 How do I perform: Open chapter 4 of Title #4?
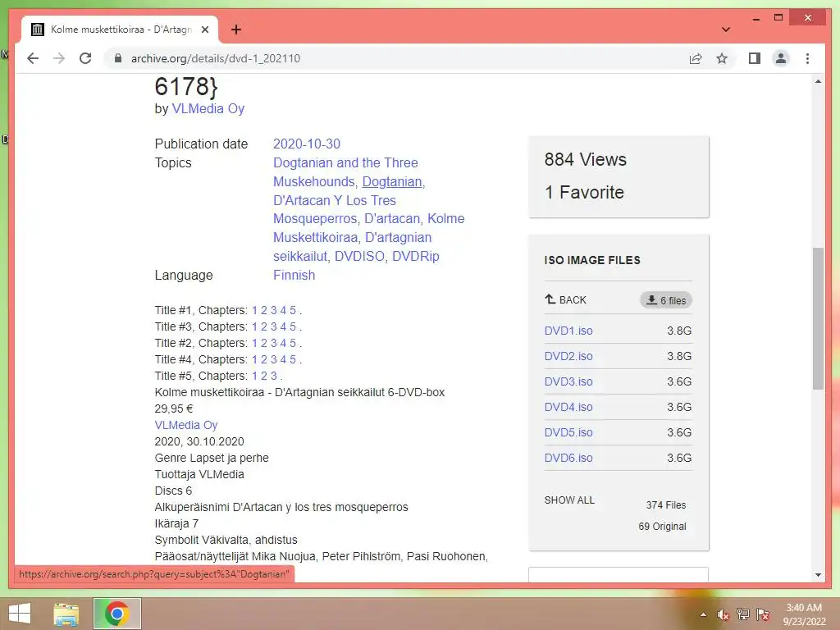(283, 359)
